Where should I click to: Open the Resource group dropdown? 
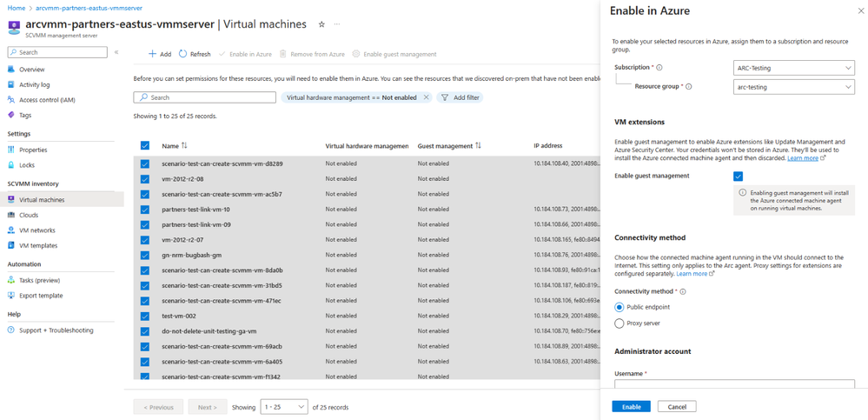(x=793, y=87)
